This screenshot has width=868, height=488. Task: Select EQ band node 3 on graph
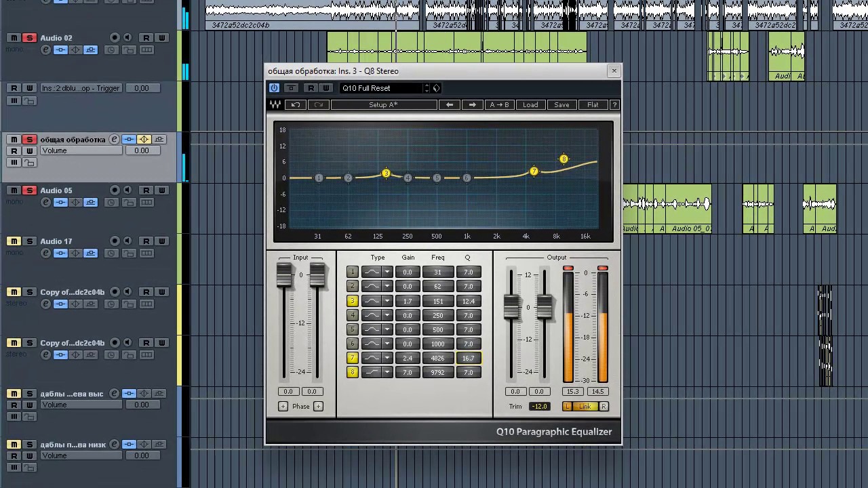click(x=386, y=174)
